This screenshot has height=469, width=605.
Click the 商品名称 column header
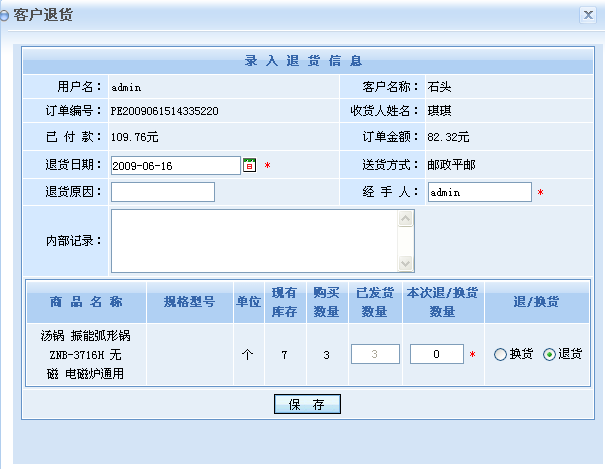click(86, 301)
